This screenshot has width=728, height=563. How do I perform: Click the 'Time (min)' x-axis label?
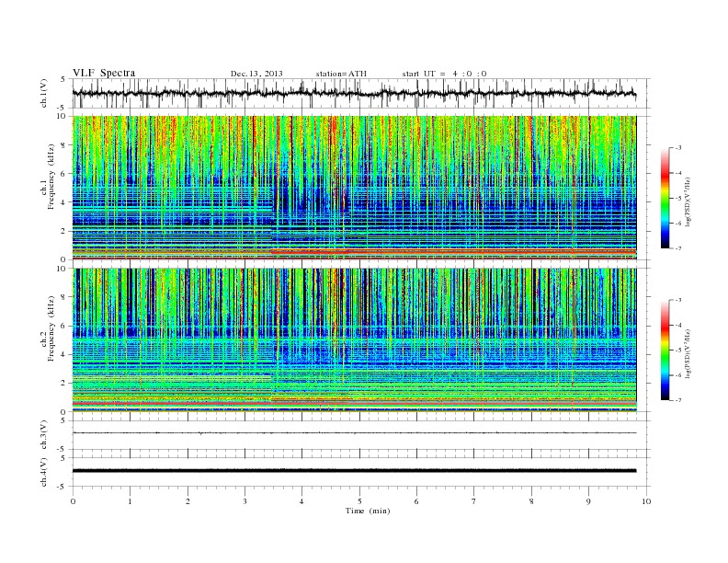(368, 511)
